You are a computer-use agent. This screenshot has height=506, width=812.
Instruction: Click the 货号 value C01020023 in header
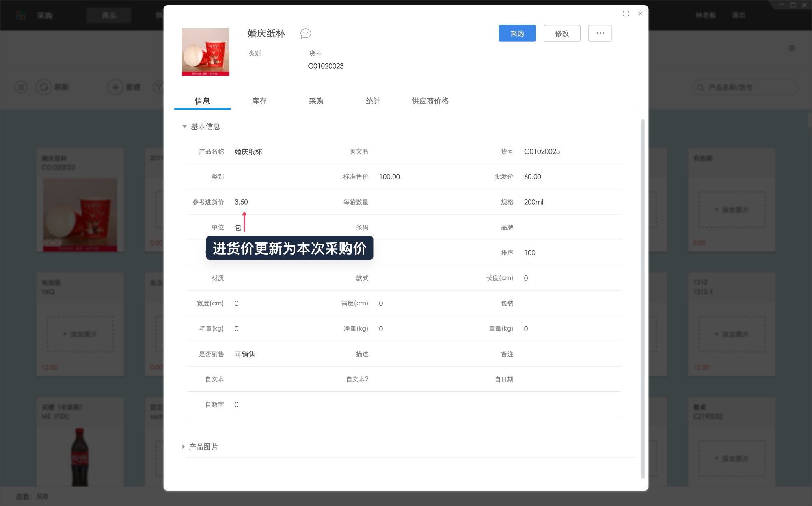point(326,66)
